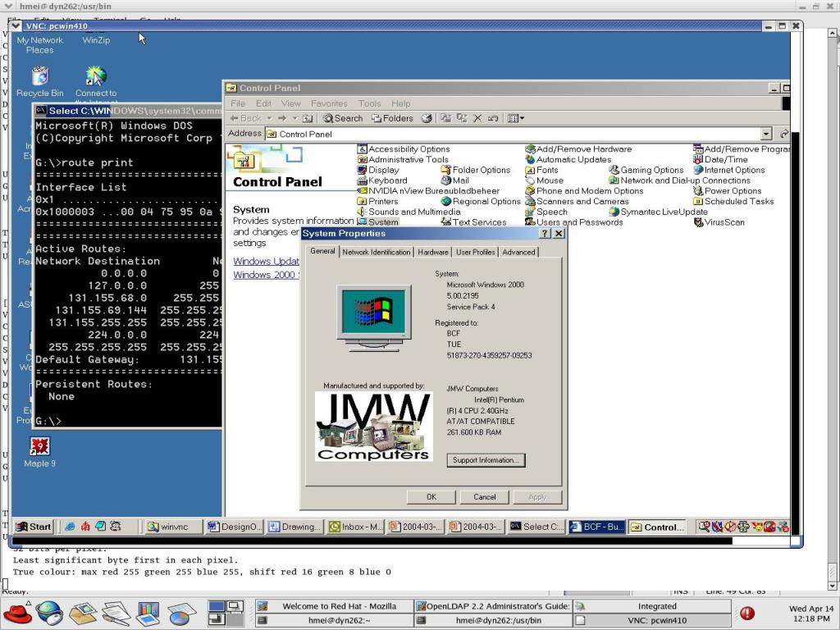Screen dimensions: 840x630
Task: Click the Support Information button
Action: point(486,460)
